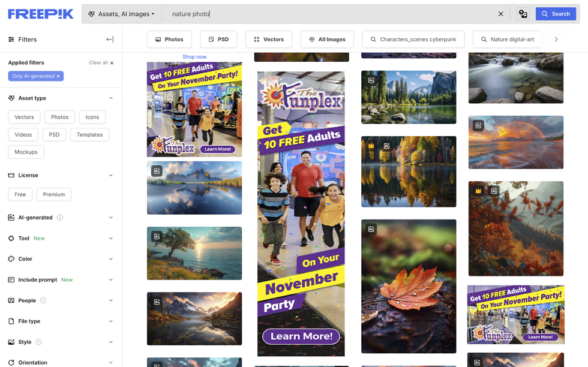Open the maple leaf with droplets thumbnail

pos(409,287)
